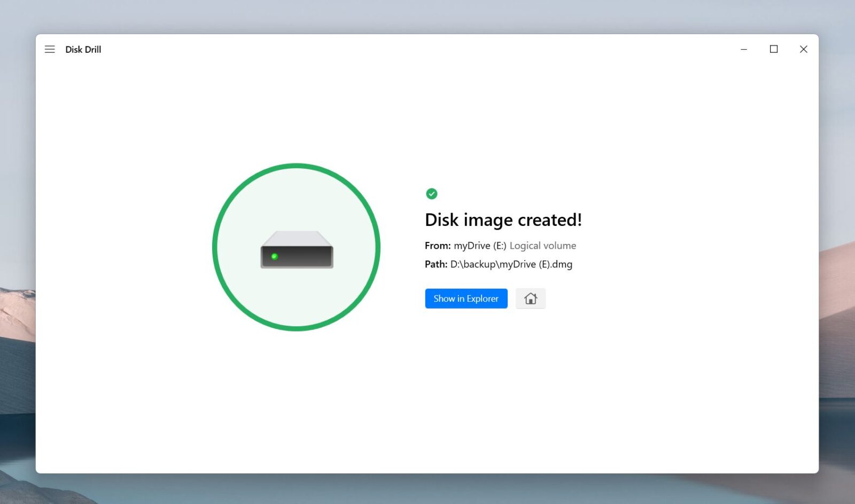Viewport: 855px width, 504px height.
Task: Click the Disk Drill title text
Action: (x=83, y=49)
